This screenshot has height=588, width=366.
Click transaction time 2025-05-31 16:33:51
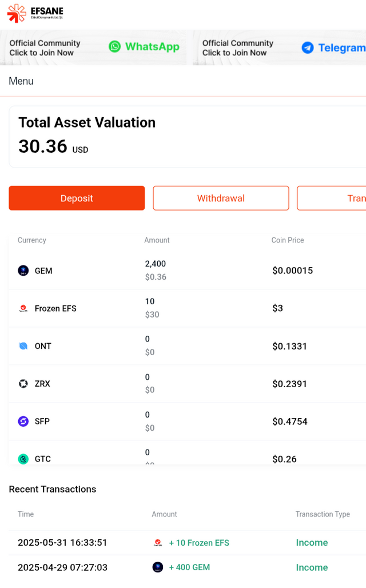[x=62, y=543]
